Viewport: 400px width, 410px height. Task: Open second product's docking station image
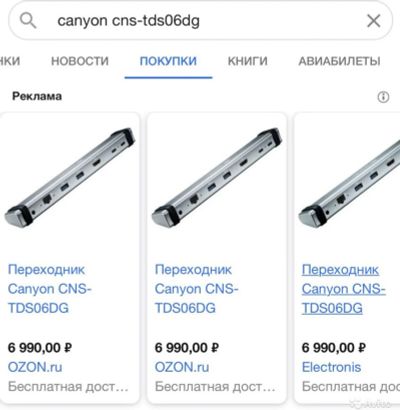[x=217, y=177]
